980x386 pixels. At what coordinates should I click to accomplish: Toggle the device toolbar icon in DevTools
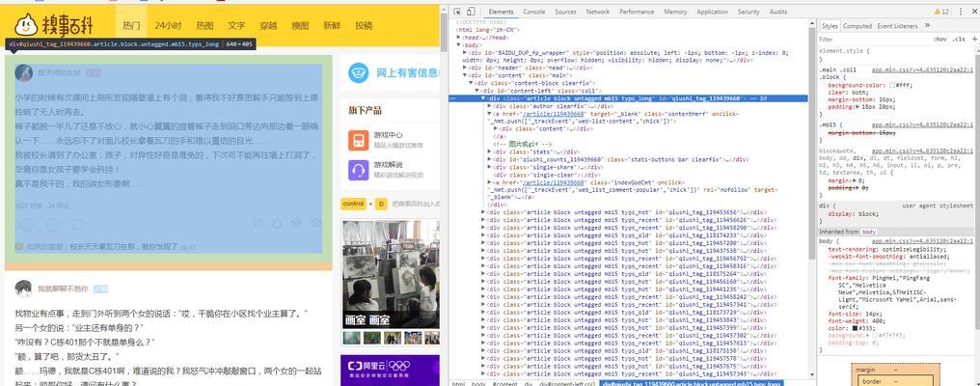(x=471, y=12)
